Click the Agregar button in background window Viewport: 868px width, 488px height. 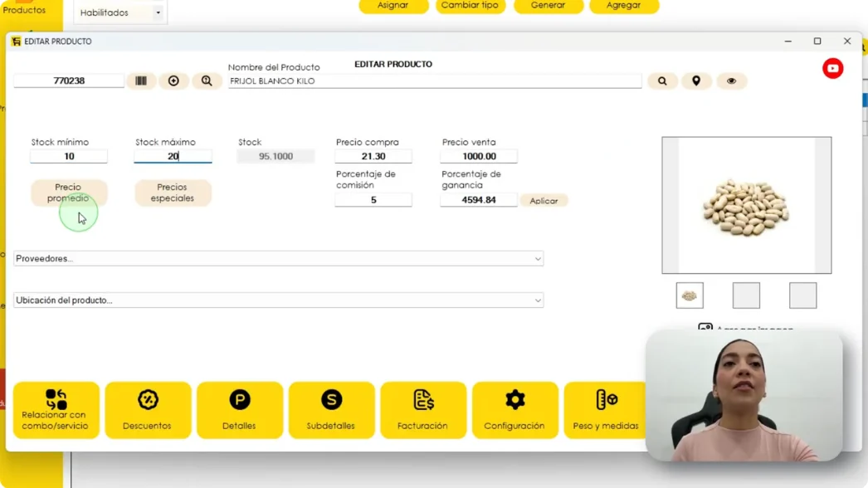tap(624, 6)
